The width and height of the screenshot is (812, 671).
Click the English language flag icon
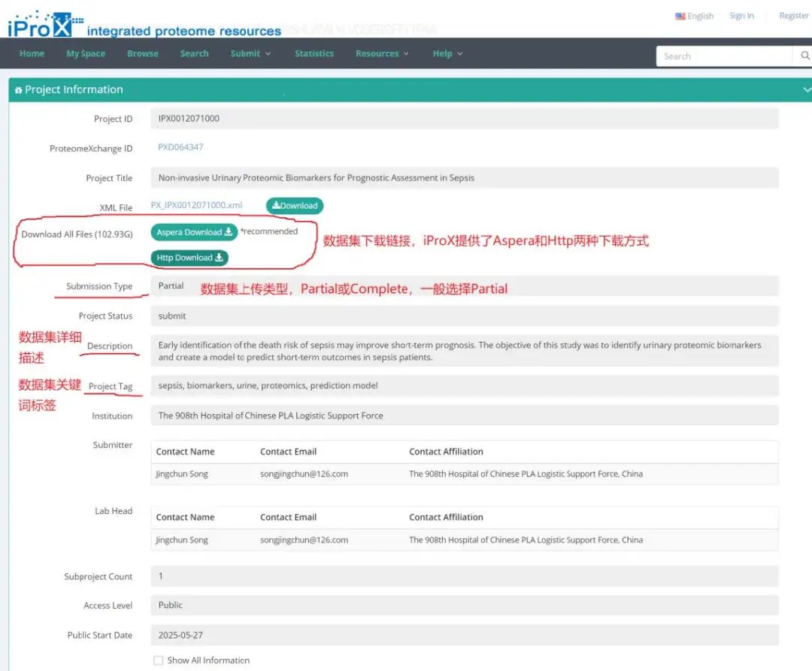coord(680,16)
